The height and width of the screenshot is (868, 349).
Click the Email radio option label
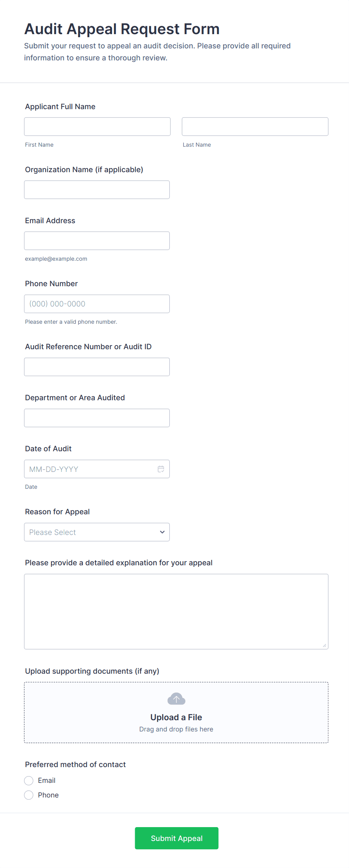47,781
